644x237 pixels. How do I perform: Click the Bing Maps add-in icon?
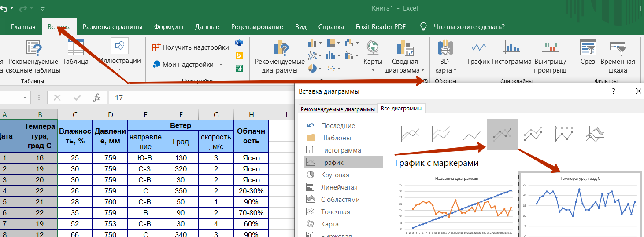[x=239, y=55]
